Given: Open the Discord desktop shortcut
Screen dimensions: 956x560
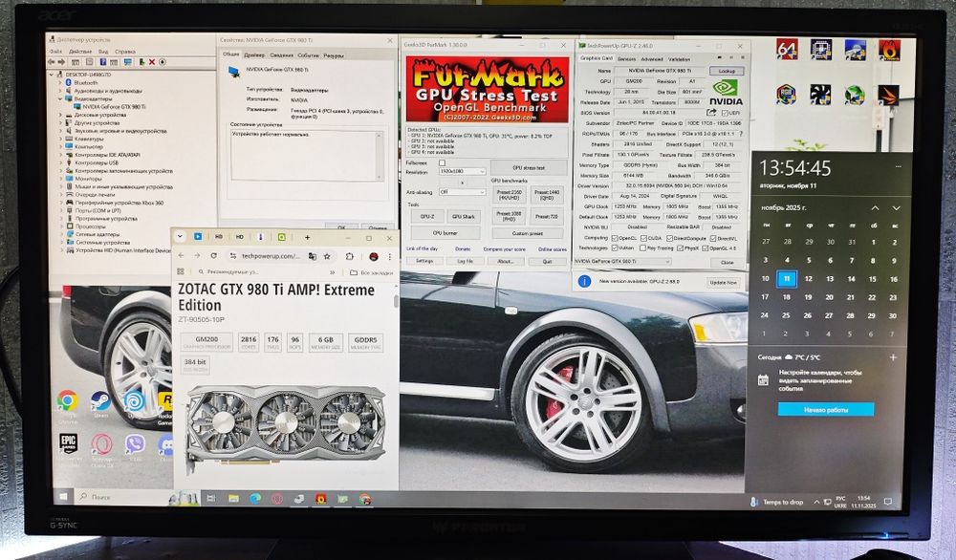Looking at the screenshot, I should (165, 444).
